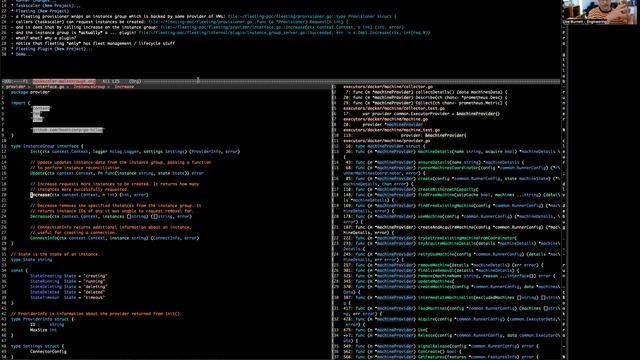Open search result file executors/docker/machine/collector.go
This screenshot has width=640, height=360.
pos(388,87)
